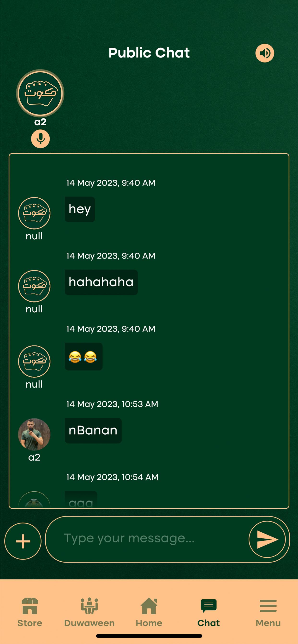This screenshot has width=298, height=644.
Task: Select the Chat tab icon
Action: (x=209, y=606)
